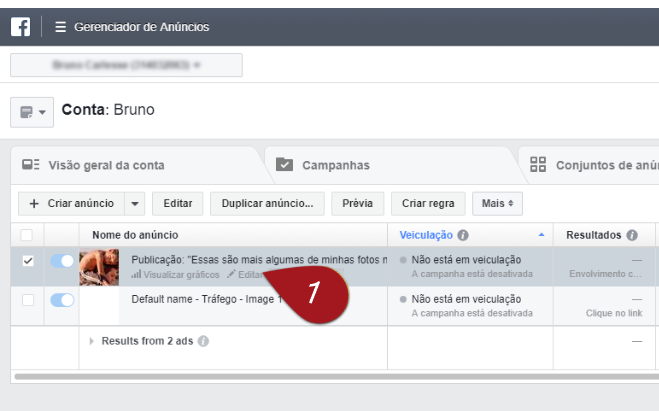Open the blurred account selector dropdown

click(126, 65)
